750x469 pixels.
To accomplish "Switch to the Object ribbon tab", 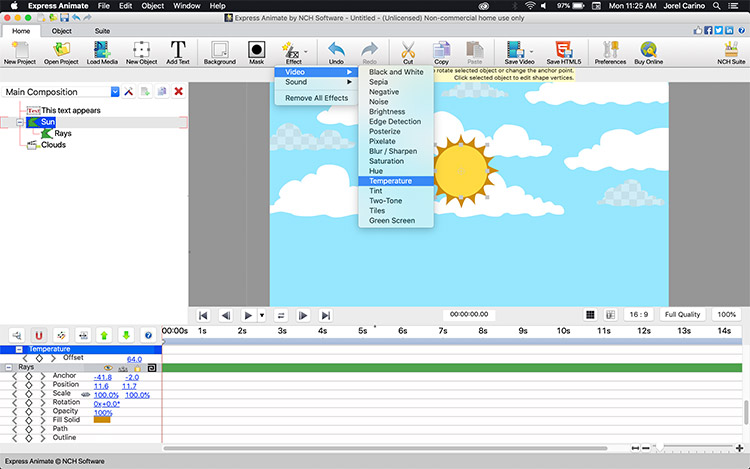I will tap(62, 31).
